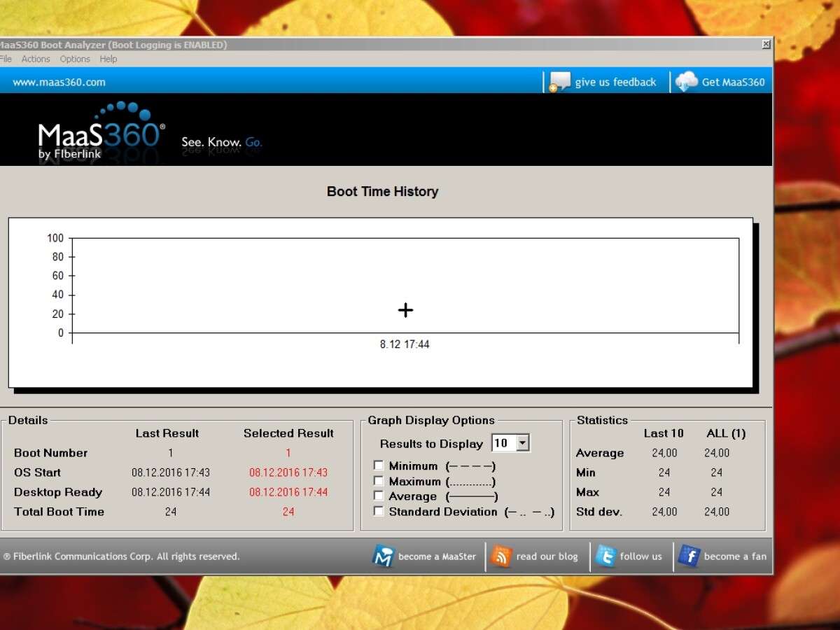Image resolution: width=840 pixels, height=630 pixels.
Task: Visit the www.maas360.com link
Action: [x=59, y=82]
